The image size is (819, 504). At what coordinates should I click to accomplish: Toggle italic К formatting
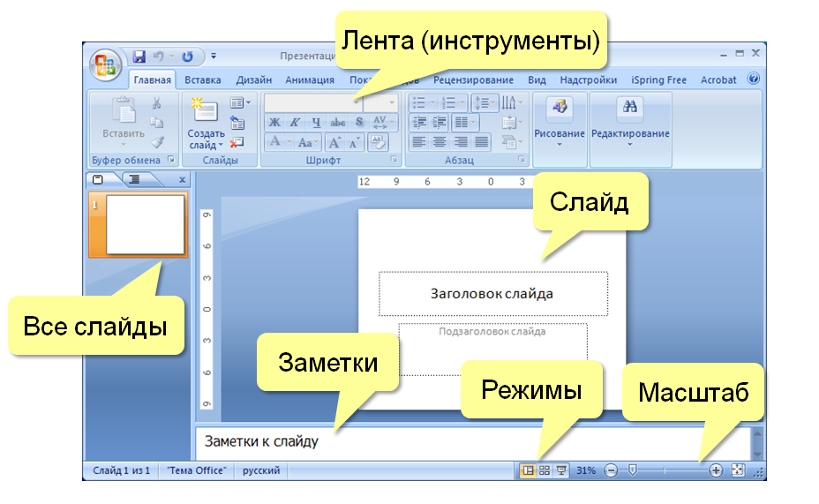tap(295, 122)
